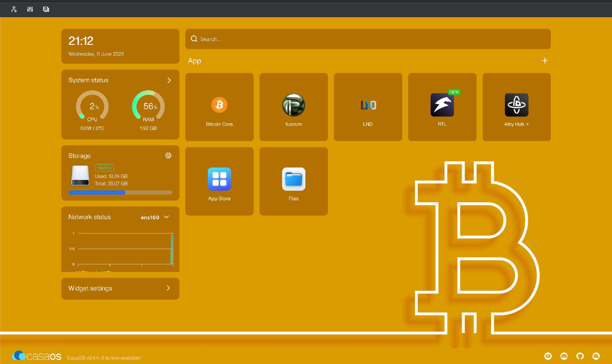Open the feedback chat icon in footer

(x=548, y=356)
